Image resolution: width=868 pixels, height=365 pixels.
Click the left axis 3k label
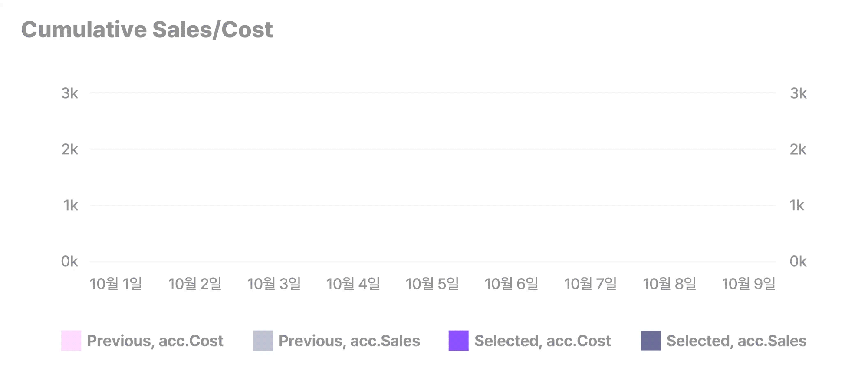[x=69, y=93]
